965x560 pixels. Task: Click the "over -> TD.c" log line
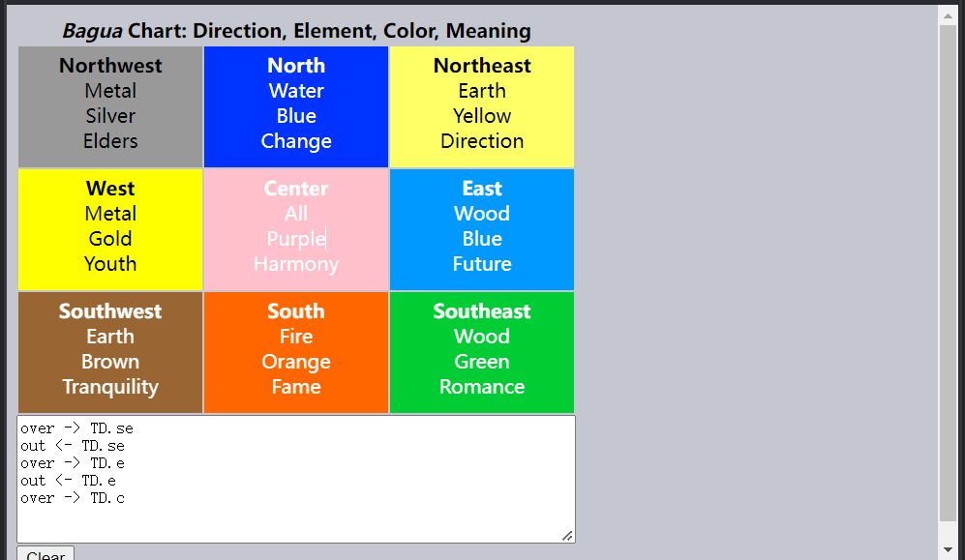pyautogui.click(x=73, y=498)
